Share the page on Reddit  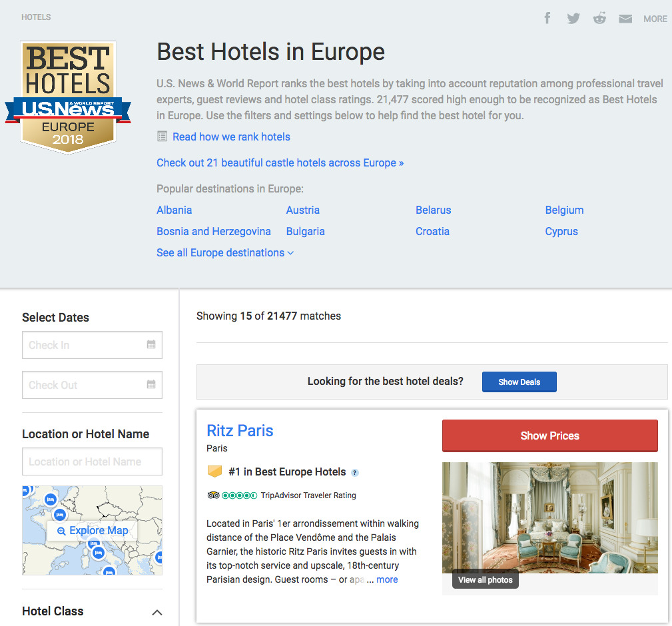(x=599, y=18)
